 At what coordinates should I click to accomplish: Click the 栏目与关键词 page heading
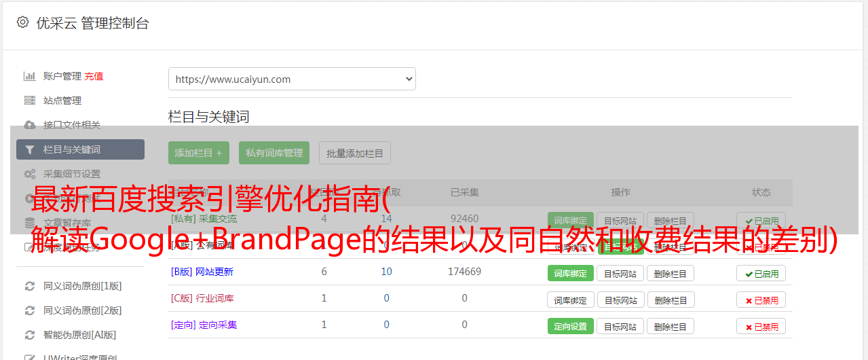pyautogui.click(x=209, y=117)
